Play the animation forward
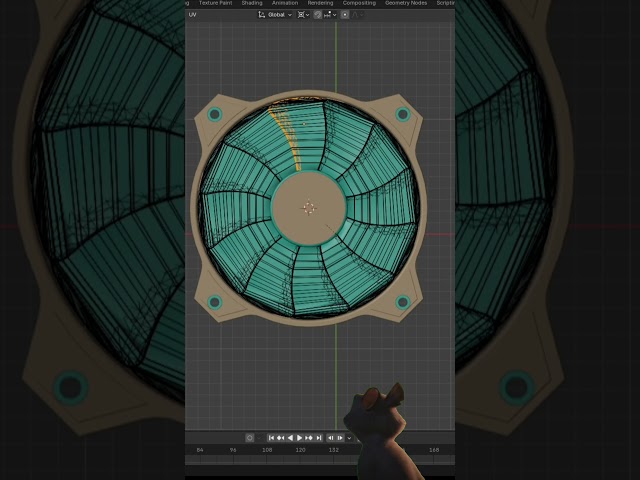Screen dimensions: 640x480 (x=299, y=438)
